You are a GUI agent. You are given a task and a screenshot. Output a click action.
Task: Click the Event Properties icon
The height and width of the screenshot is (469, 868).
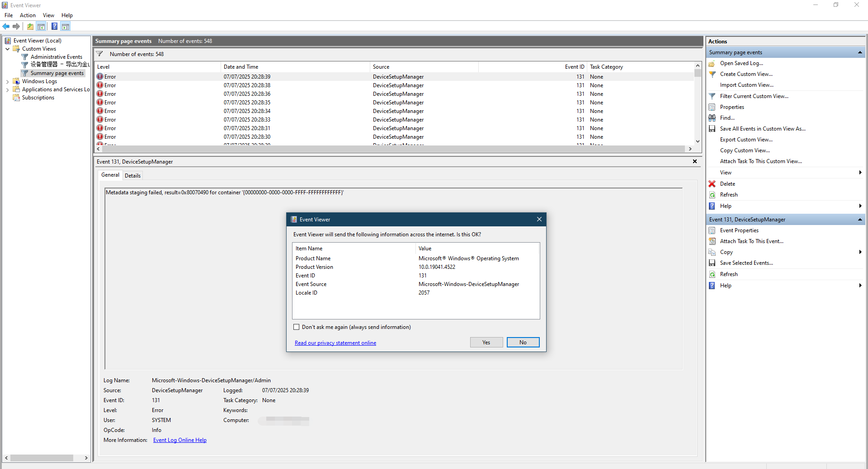(x=712, y=230)
